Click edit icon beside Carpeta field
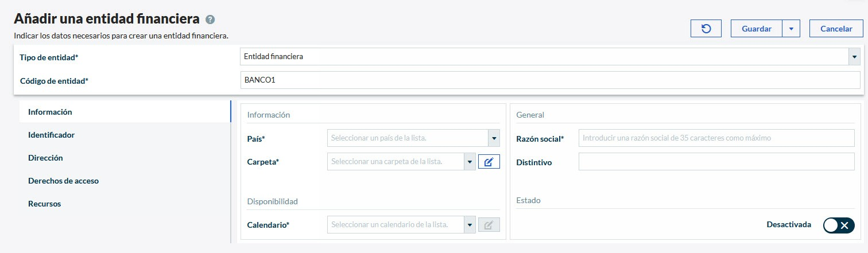This screenshot has width=868, height=253. click(489, 162)
